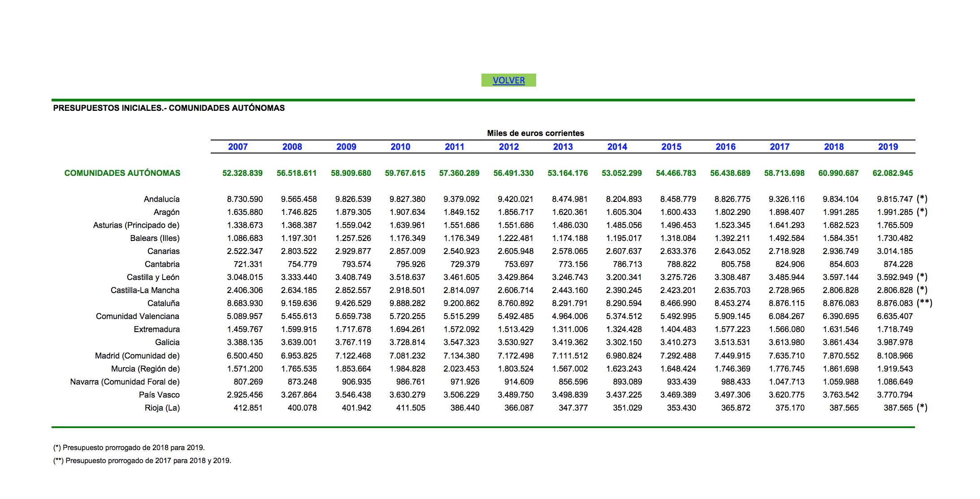980x499 pixels.
Task: Click the 2010 year header link
Action: point(400,147)
